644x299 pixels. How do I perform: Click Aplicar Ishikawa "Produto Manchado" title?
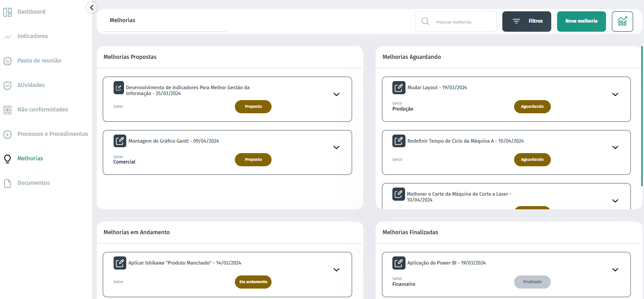tap(185, 263)
